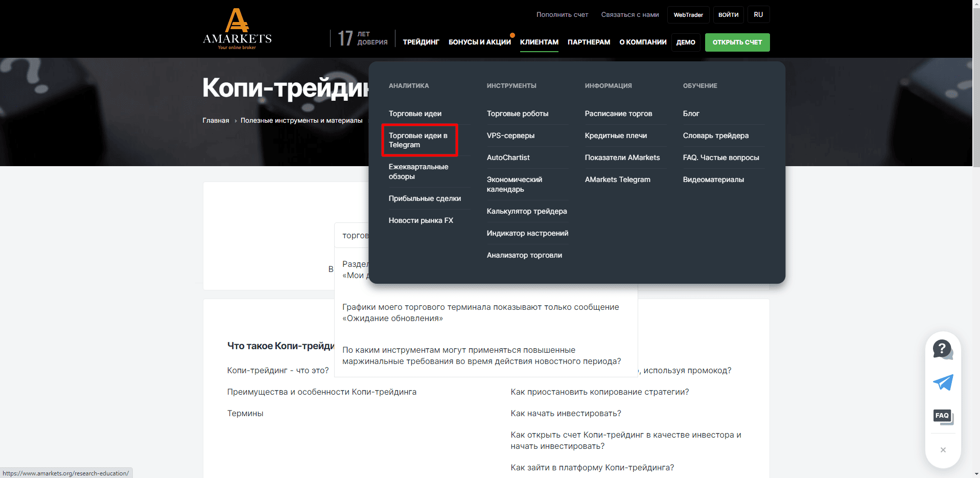Click the AMarkets logo
This screenshot has width=980, height=478.
[237, 29]
